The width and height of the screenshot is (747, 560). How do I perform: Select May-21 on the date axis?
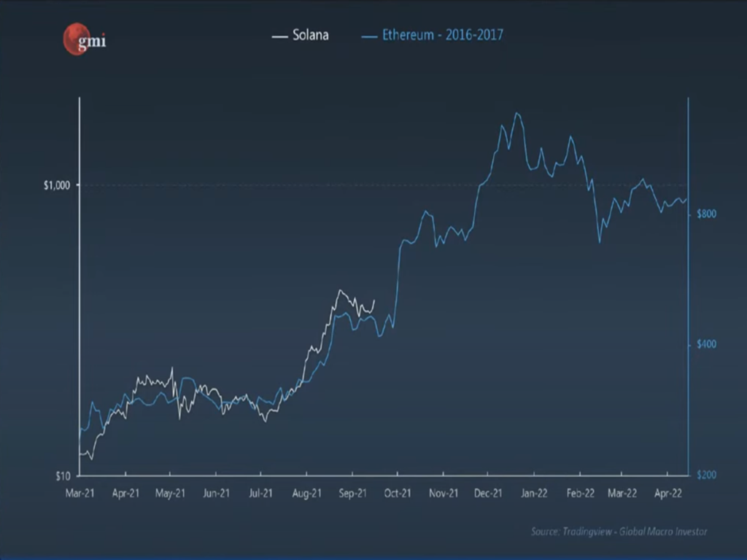pyautogui.click(x=169, y=494)
